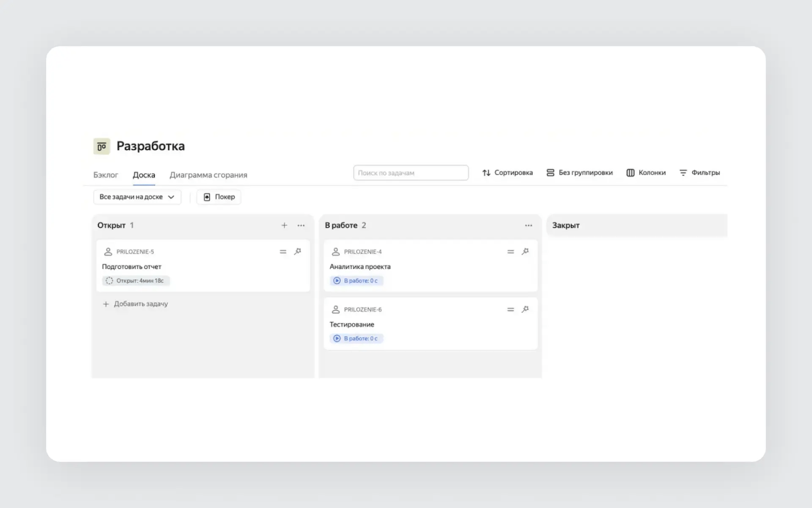812x508 pixels.
Task: Pin the PRILOZENIE-5 task card
Action: (x=298, y=251)
